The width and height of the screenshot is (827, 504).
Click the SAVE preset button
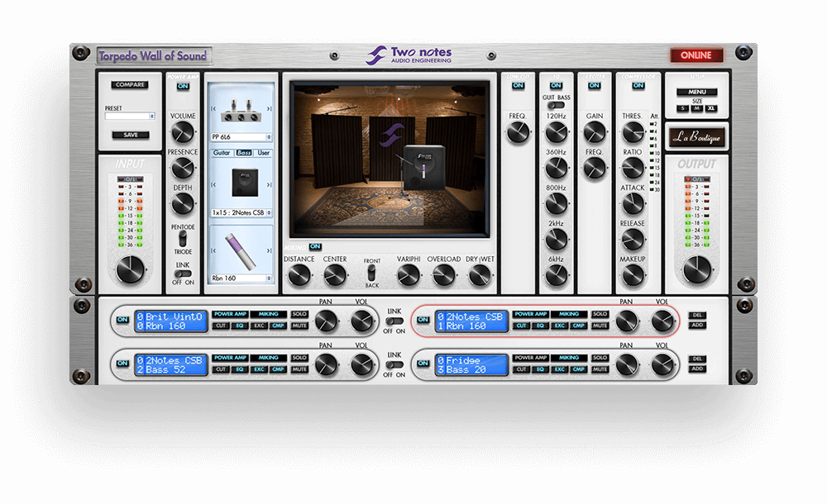pyautogui.click(x=131, y=135)
